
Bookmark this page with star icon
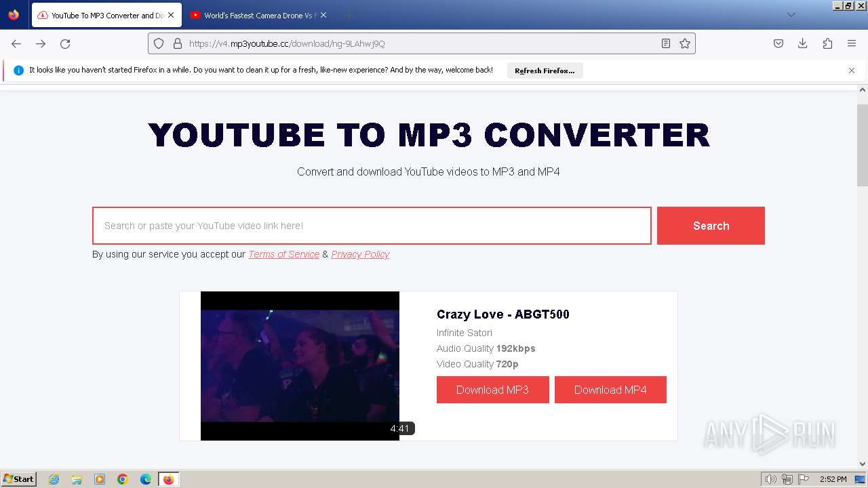point(685,43)
